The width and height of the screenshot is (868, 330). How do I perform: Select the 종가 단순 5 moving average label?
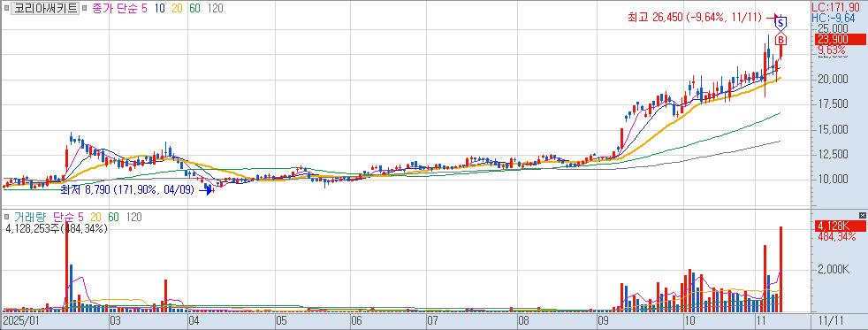point(120,9)
